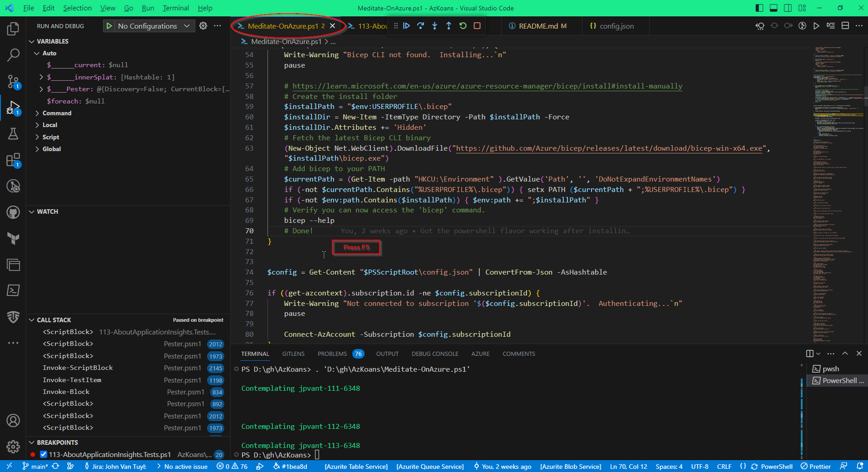Viewport: 868px width, 472px height.
Task: Open the learn.microsoft.com bicep install link
Action: (487, 86)
